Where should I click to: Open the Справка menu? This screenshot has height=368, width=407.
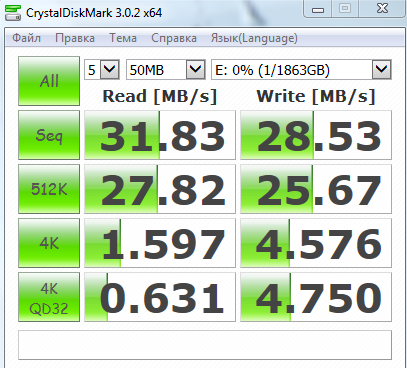[174, 38]
